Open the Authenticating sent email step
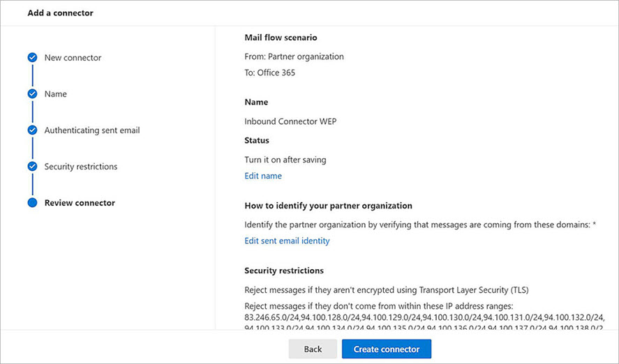 tap(92, 130)
